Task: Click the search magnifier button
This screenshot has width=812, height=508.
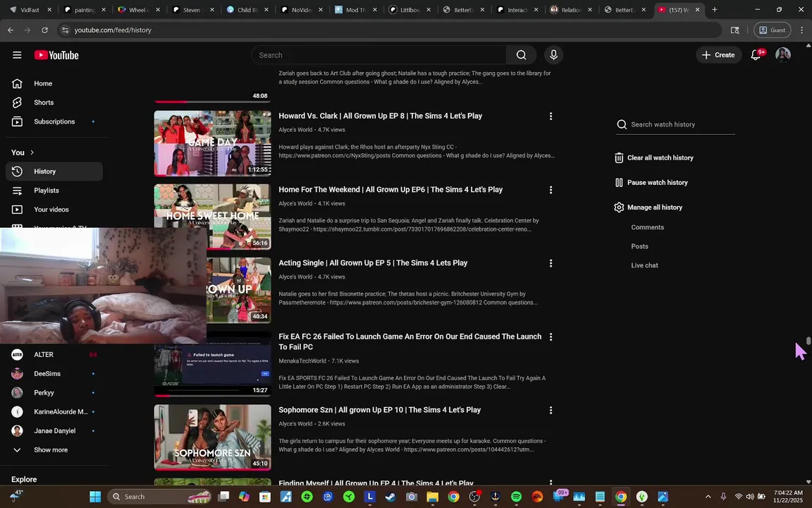Action: point(522,55)
